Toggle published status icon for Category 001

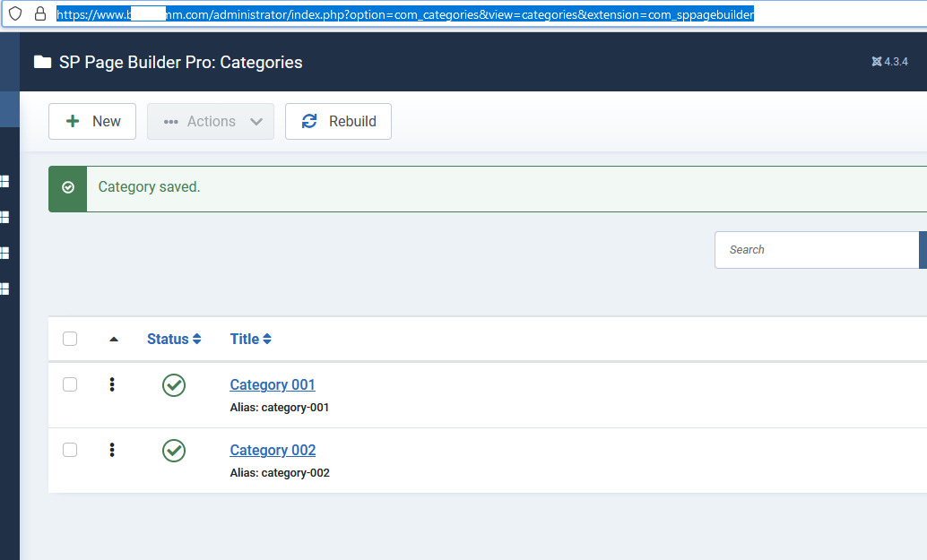coord(174,385)
